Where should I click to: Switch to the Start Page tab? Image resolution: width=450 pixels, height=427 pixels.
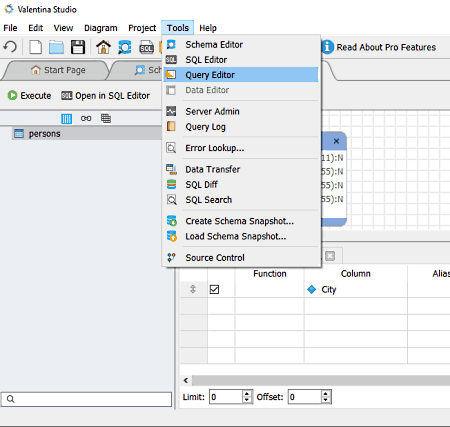tap(58, 70)
